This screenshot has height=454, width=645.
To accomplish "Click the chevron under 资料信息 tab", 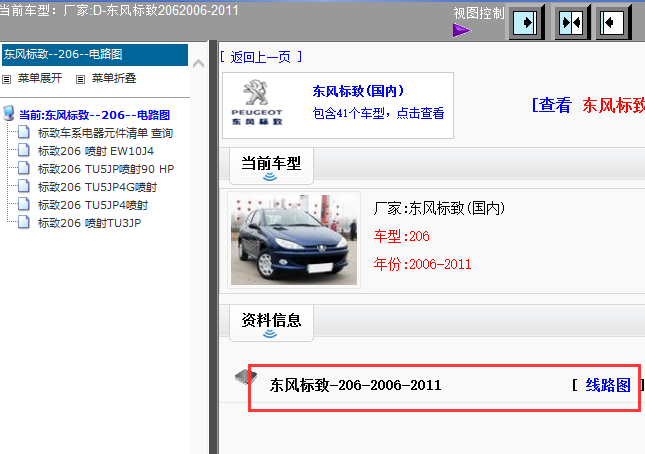I will click(270, 334).
